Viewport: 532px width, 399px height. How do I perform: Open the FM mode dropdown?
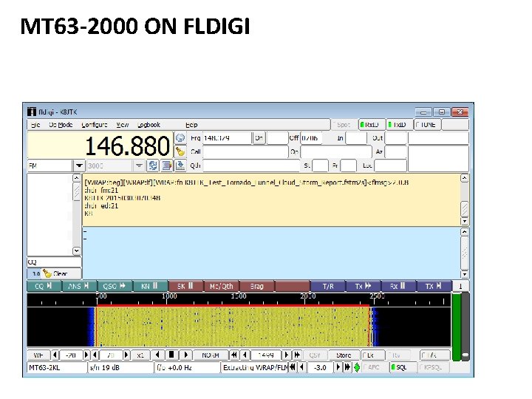[x=79, y=166]
